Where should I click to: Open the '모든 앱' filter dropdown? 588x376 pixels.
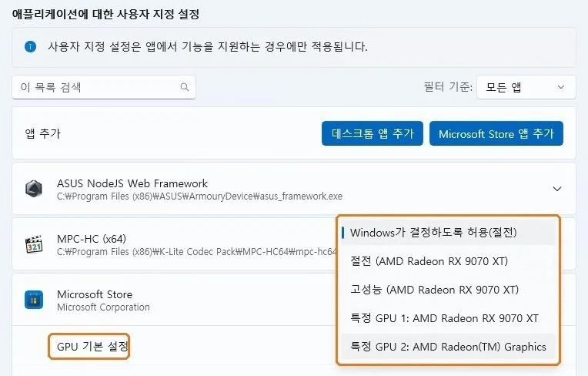(526, 87)
